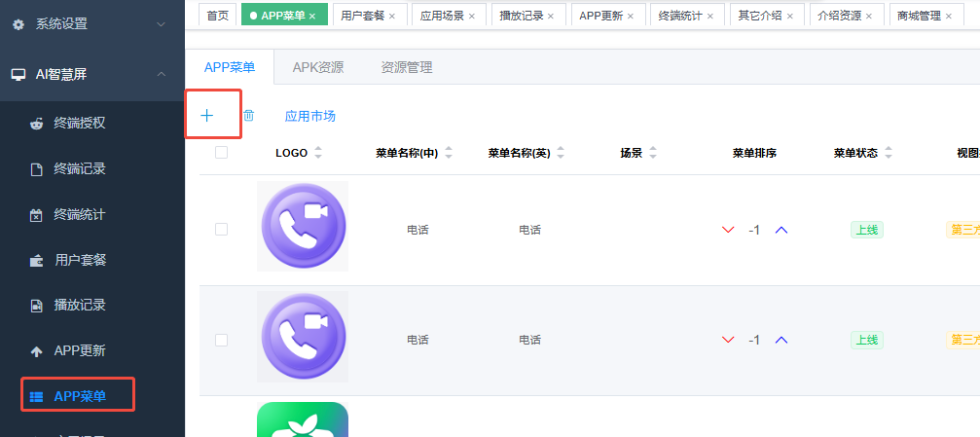Image resolution: width=980 pixels, height=437 pixels.
Task: Open 播放记录 in the sidebar
Action: pyautogui.click(x=80, y=306)
